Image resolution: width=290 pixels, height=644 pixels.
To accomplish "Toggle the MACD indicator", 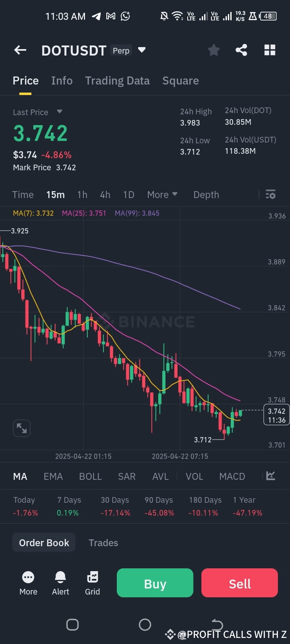I will coord(232,476).
